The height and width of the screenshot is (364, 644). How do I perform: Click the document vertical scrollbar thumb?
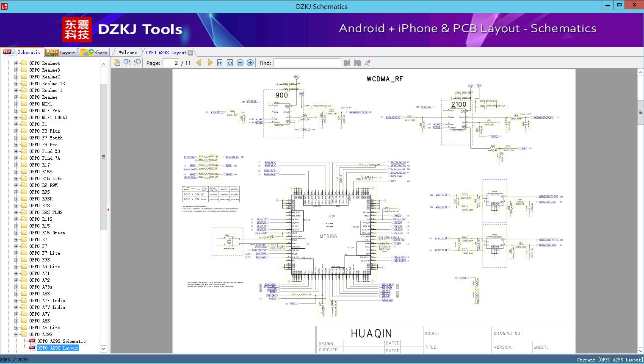(641, 112)
